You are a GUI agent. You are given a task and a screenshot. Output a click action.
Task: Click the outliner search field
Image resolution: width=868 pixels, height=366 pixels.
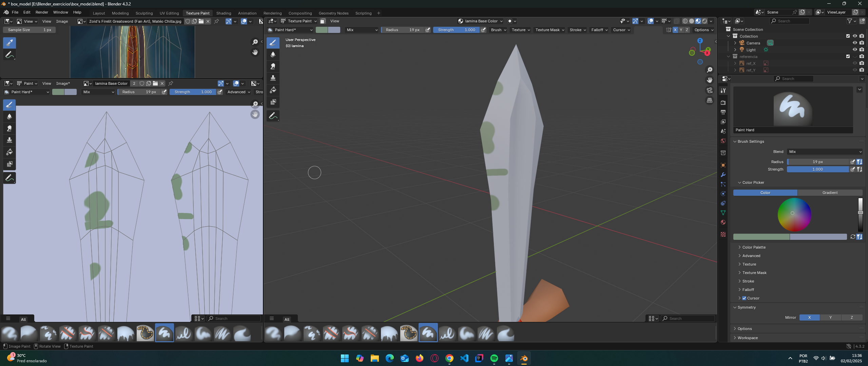pyautogui.click(x=789, y=21)
